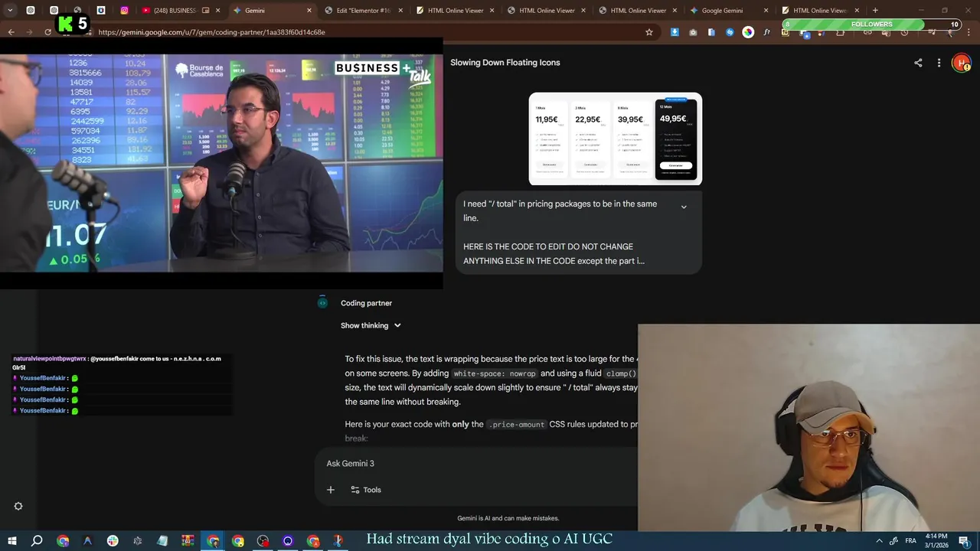Click the Windows Start button
The height and width of the screenshot is (551, 980).
[11, 541]
